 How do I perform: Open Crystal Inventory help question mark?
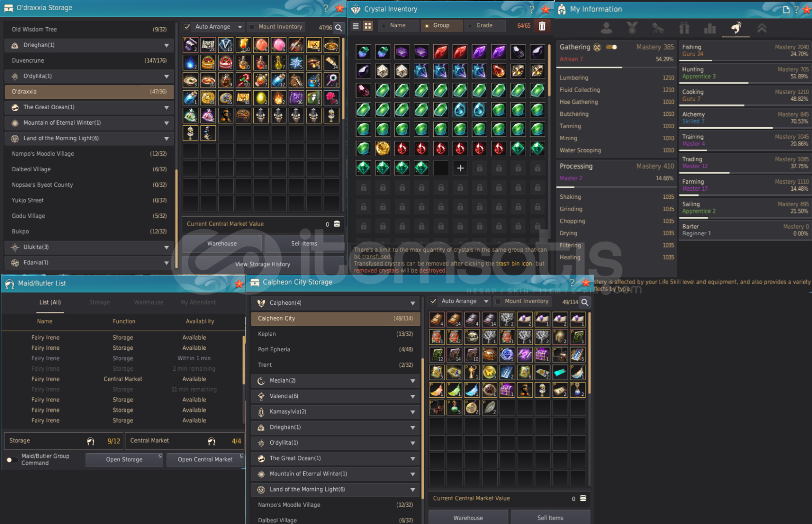click(532, 9)
